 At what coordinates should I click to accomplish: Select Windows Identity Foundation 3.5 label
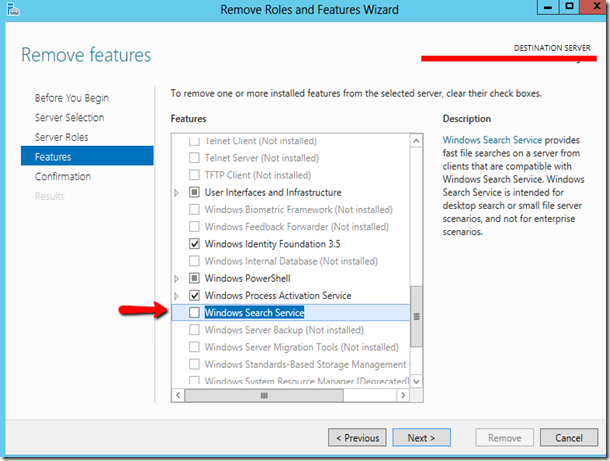(x=272, y=244)
